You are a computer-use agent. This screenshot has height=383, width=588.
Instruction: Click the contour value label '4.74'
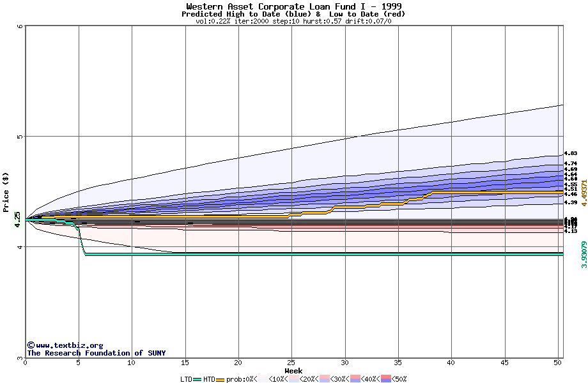pos(571,163)
